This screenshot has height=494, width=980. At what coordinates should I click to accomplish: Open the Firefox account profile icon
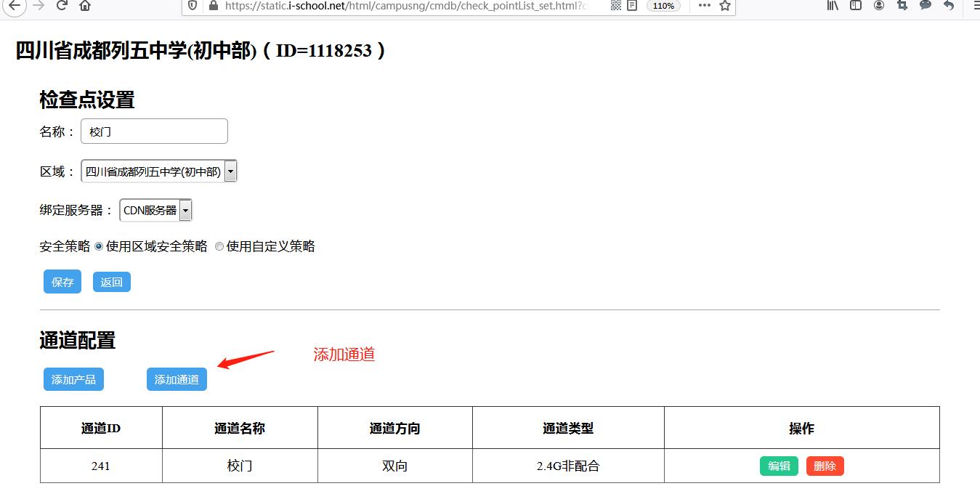[879, 6]
